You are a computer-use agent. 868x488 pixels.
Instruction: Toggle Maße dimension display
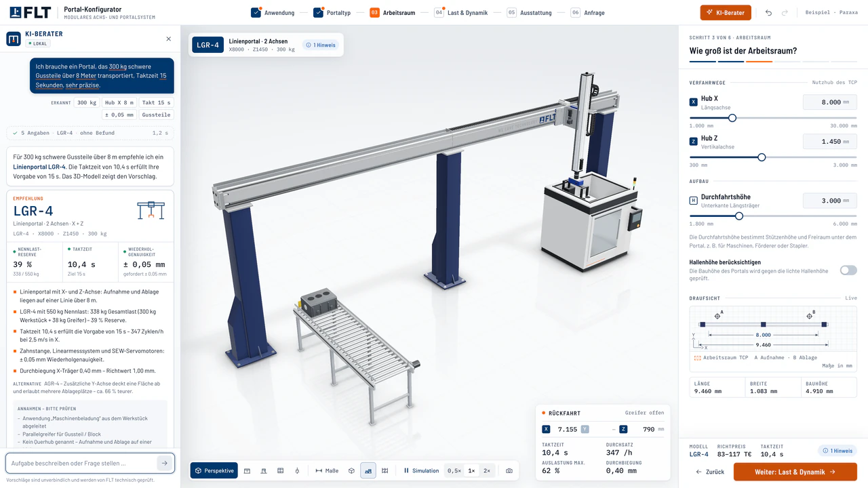click(x=327, y=470)
